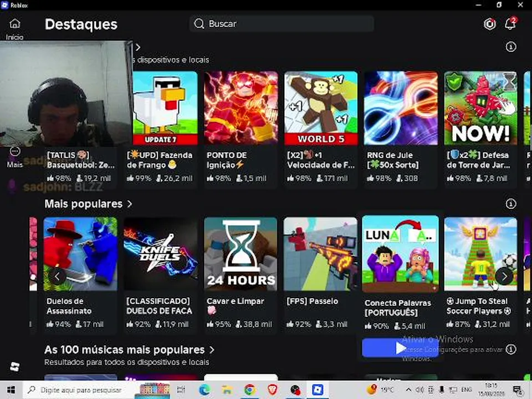Open the +1 Velocidade World 5 thumbnail
This screenshot has width=532, height=399.
pyautogui.click(x=321, y=108)
